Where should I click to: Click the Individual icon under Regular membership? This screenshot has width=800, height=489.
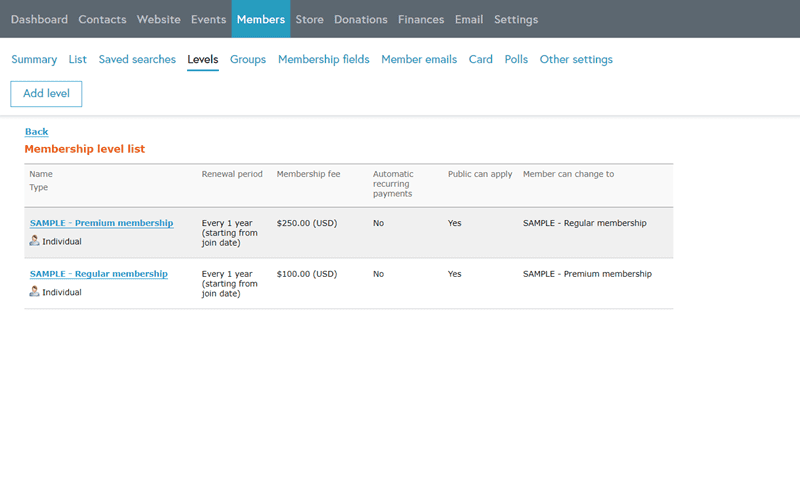click(34, 291)
